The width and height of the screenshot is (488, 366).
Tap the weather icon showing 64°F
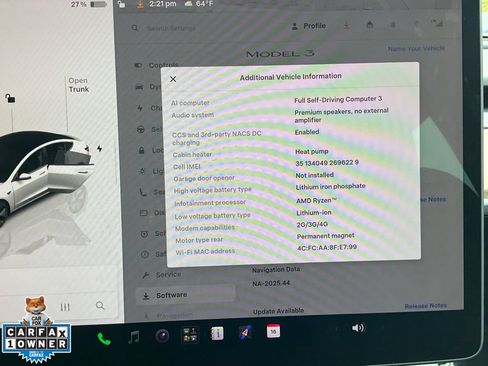click(x=188, y=4)
